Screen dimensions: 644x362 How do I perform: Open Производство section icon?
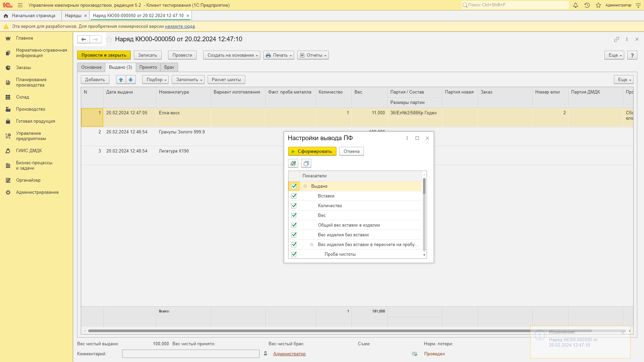[8, 109]
